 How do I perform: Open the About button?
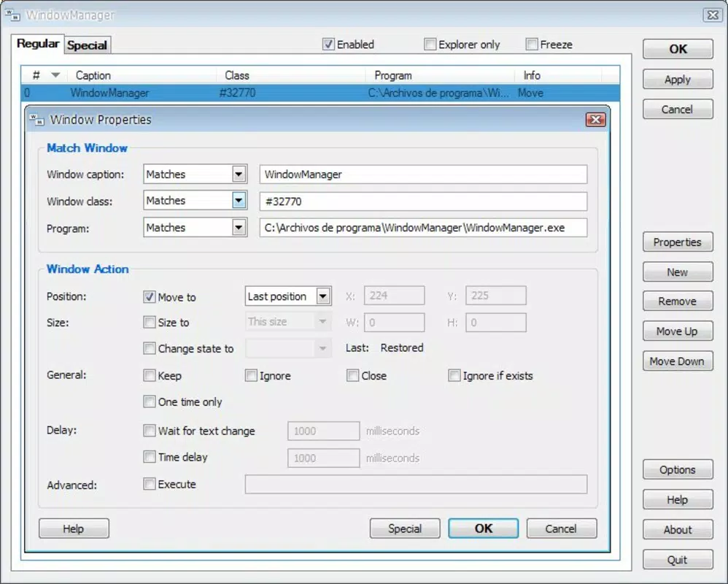[x=678, y=530]
